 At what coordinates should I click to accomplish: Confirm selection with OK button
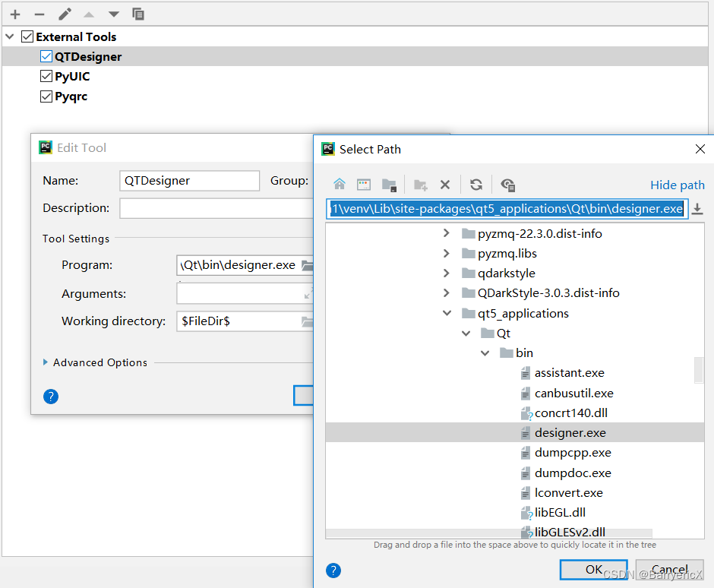pos(594,569)
